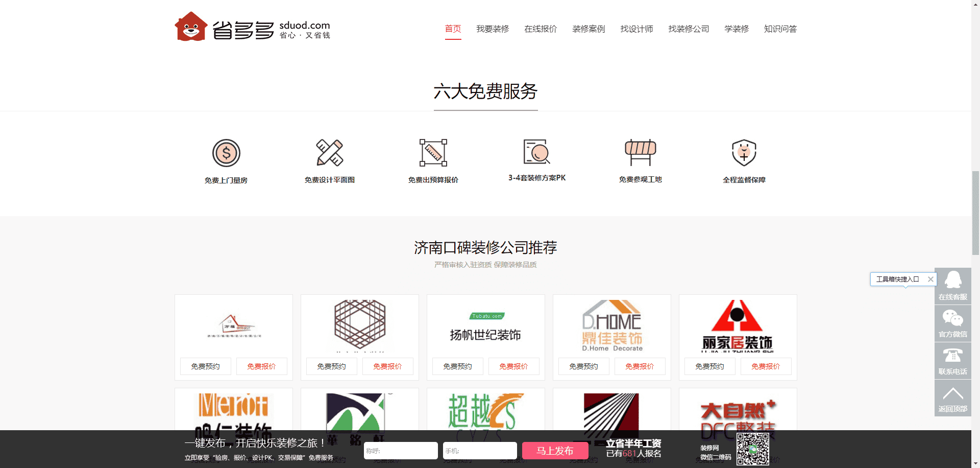Select 学装修 navigation item

click(x=737, y=29)
